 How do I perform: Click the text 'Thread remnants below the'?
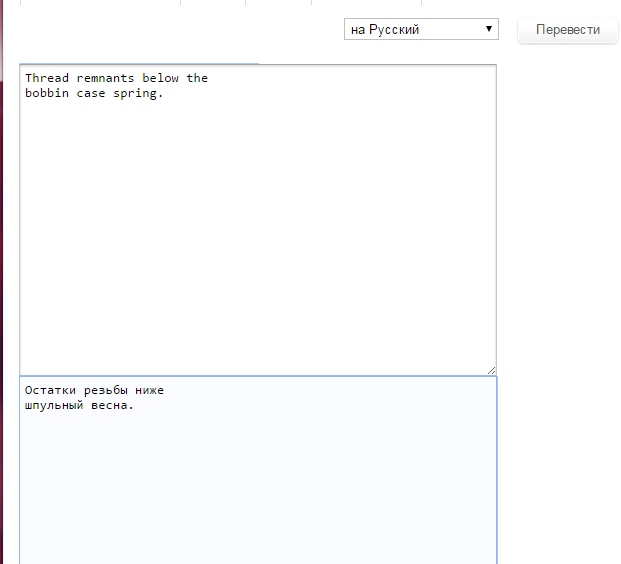click(x=116, y=78)
